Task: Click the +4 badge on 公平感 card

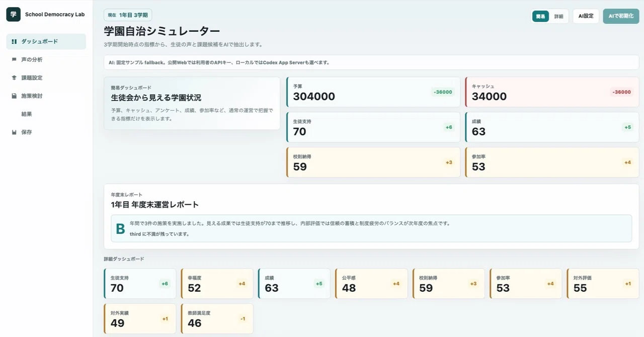Action: 396,284
